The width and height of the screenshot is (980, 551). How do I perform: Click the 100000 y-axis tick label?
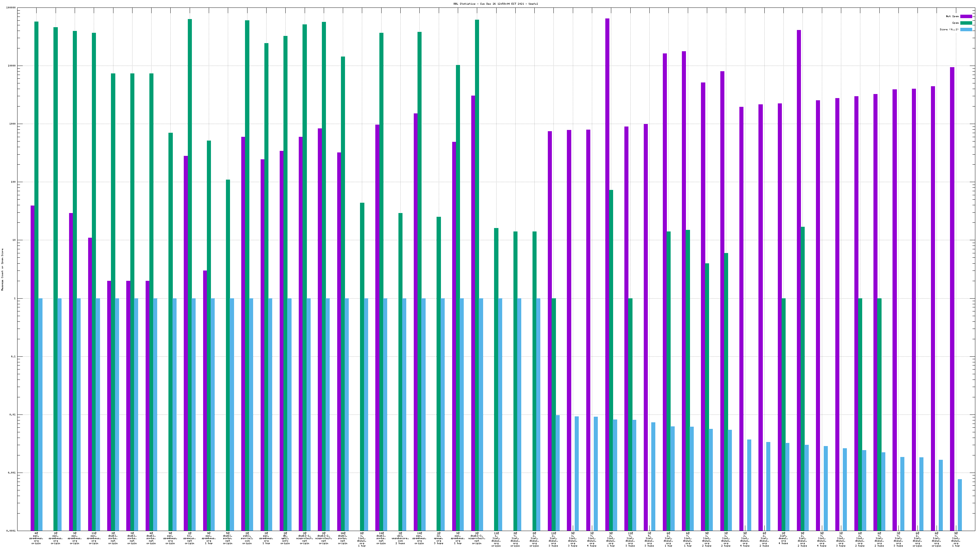(12, 7)
